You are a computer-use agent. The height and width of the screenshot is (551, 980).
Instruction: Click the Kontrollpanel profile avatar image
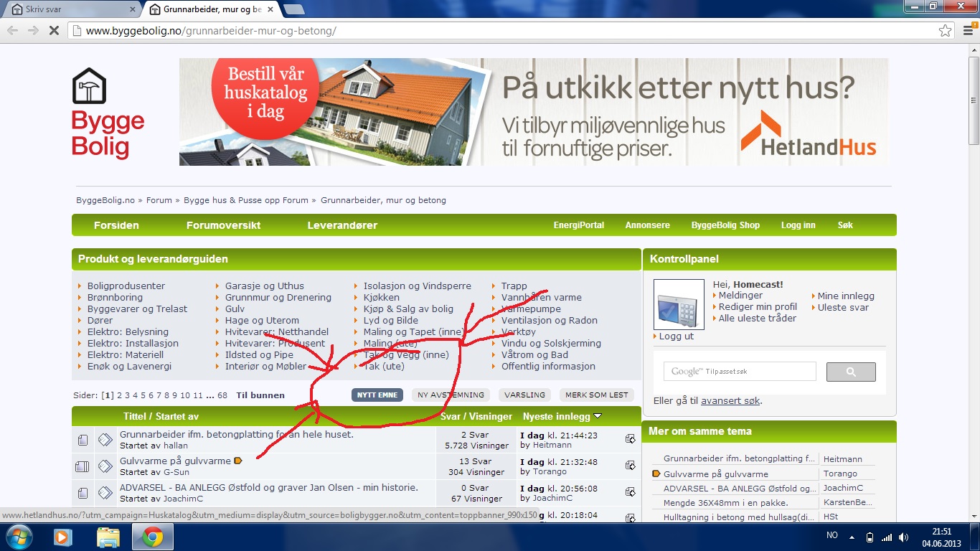click(x=679, y=304)
